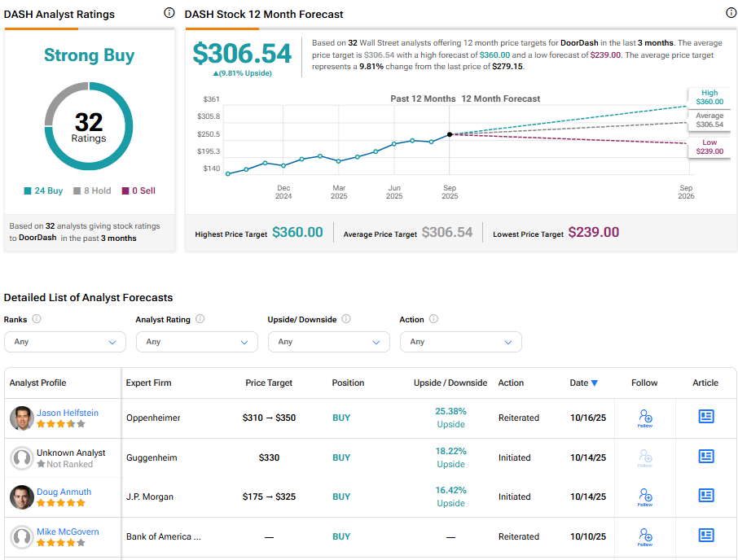Click info icon beside DASH Analyst Ratings
Viewport: 738px width, 560px height.
[169, 13]
